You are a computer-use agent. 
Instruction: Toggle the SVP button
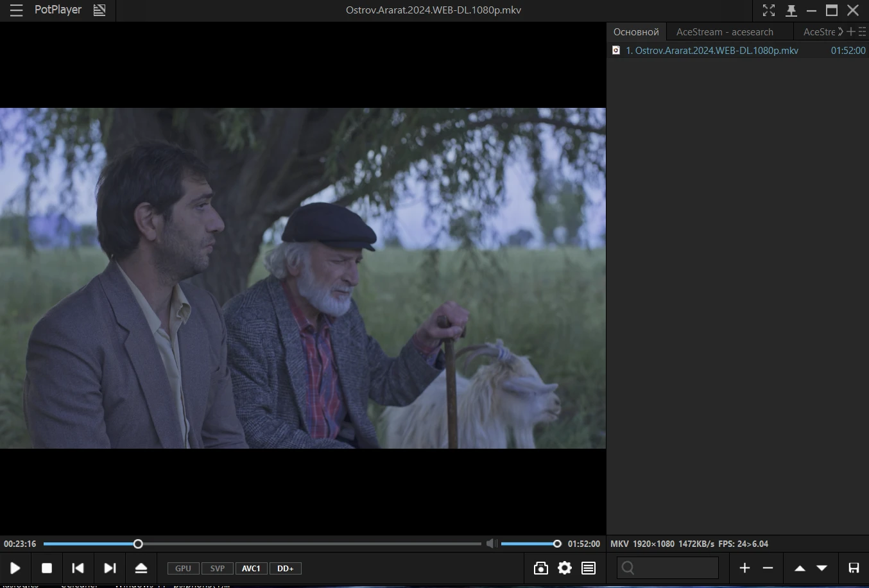pyautogui.click(x=218, y=569)
